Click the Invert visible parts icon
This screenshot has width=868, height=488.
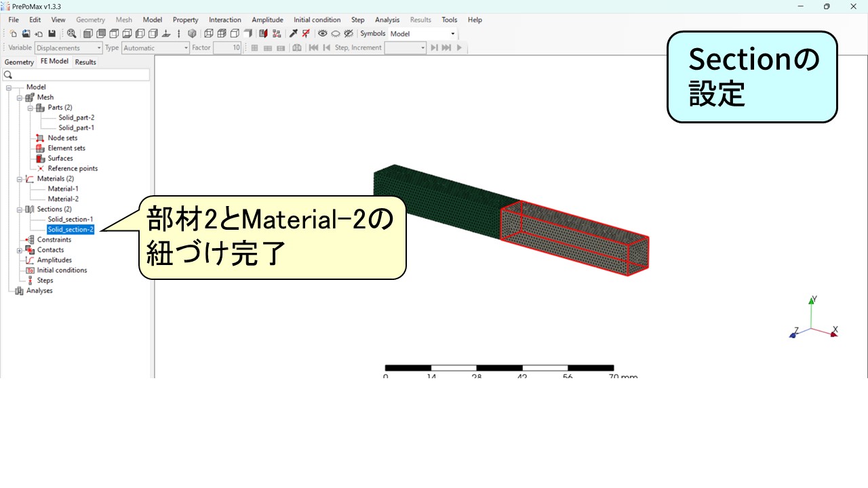point(348,33)
